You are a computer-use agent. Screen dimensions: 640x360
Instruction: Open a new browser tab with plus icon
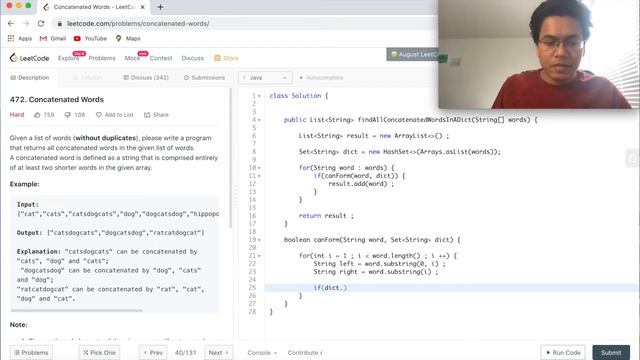click(160, 7)
